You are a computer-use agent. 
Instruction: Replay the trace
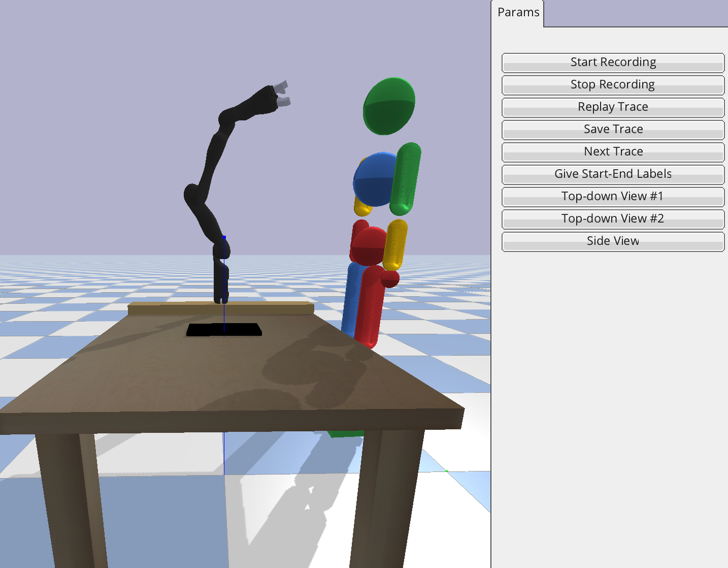613,107
